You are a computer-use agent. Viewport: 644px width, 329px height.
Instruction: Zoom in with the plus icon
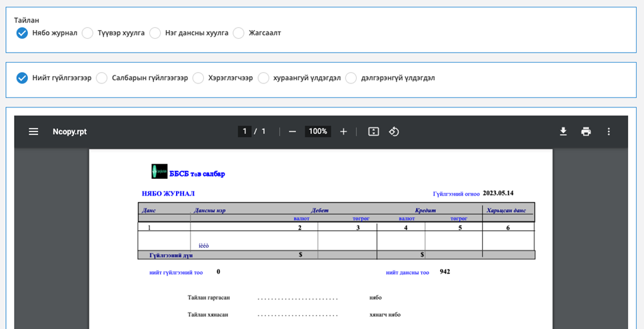pos(343,131)
